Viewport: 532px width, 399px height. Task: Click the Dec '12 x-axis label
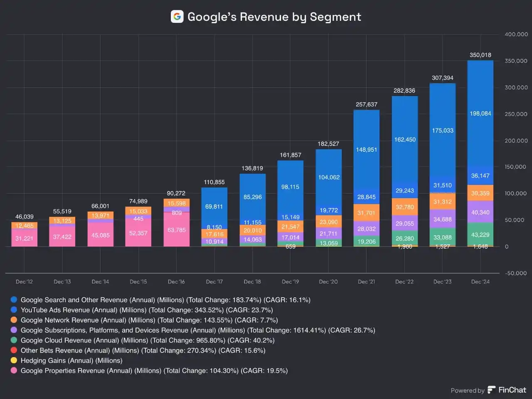(24, 282)
